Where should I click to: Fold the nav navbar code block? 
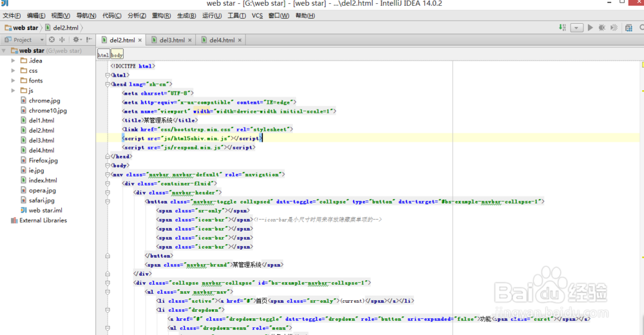pos(108,175)
